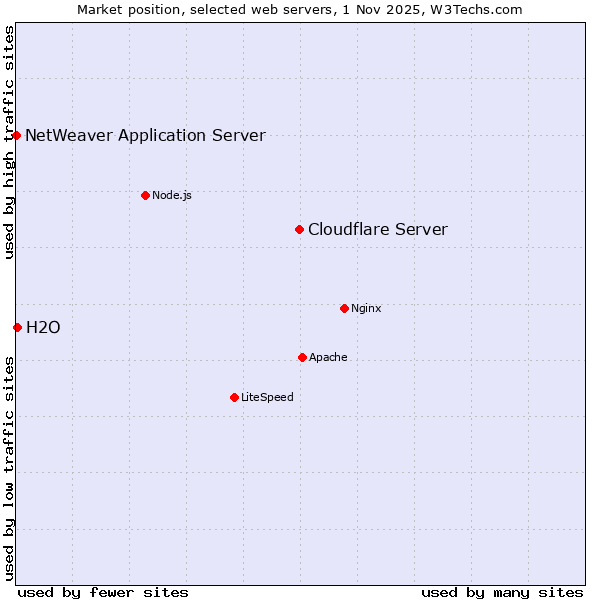
Task: Click the H2O text label
Action: coord(43,327)
